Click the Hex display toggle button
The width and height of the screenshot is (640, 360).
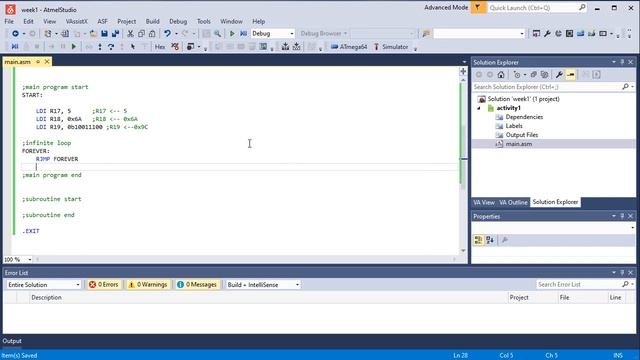point(160,47)
